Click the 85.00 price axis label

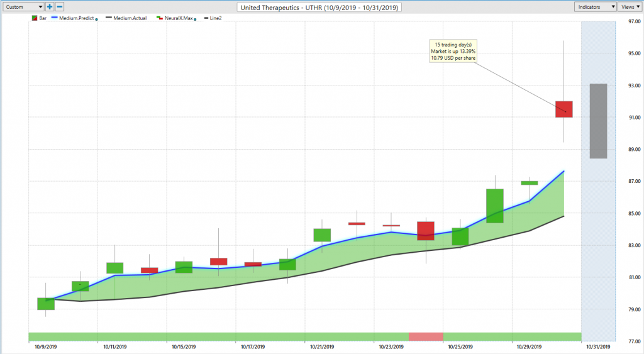point(635,213)
